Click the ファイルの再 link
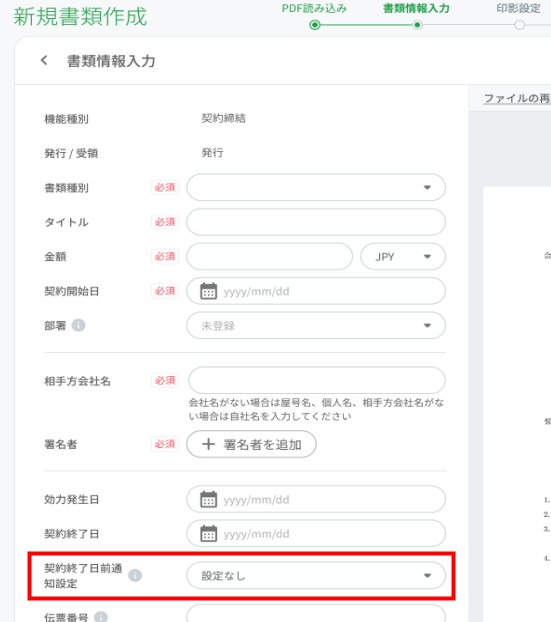The width and height of the screenshot is (551, 622). 517,98
